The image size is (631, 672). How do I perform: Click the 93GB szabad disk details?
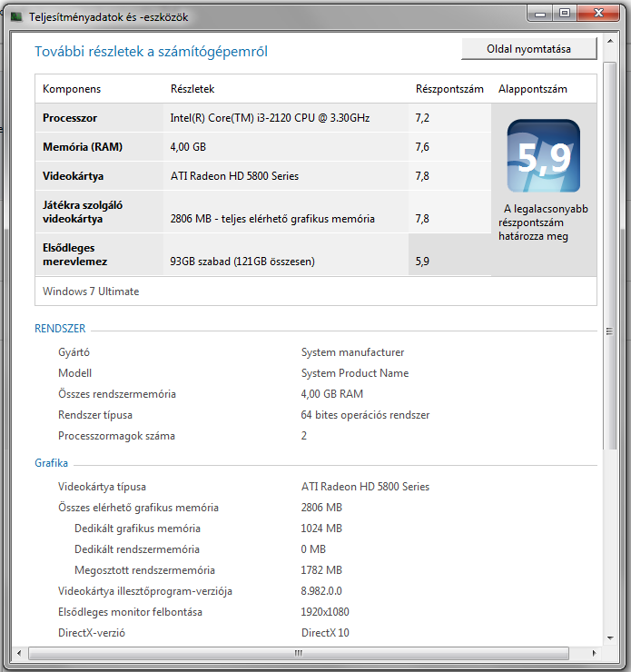pos(242,262)
